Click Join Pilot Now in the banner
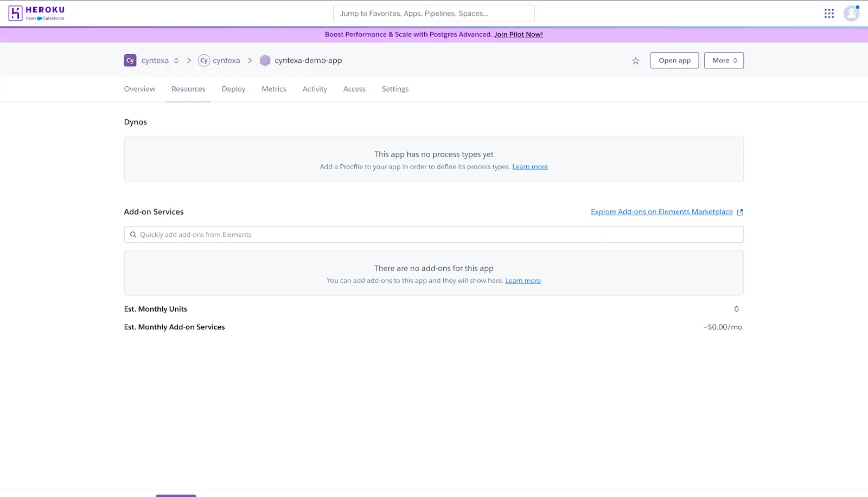 pos(518,34)
